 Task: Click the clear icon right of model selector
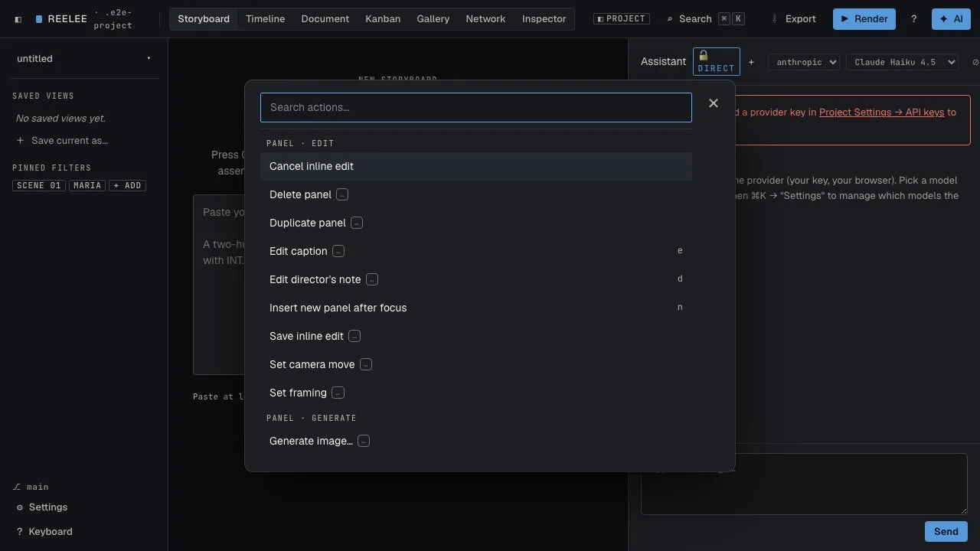[x=975, y=62]
